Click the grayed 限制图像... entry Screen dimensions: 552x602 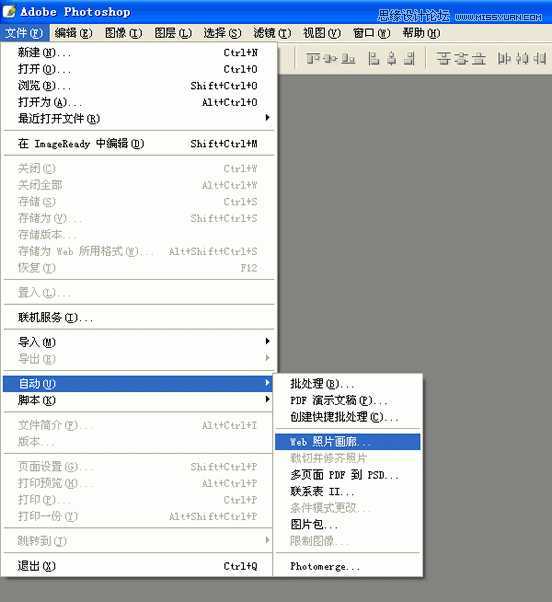[x=348, y=541]
